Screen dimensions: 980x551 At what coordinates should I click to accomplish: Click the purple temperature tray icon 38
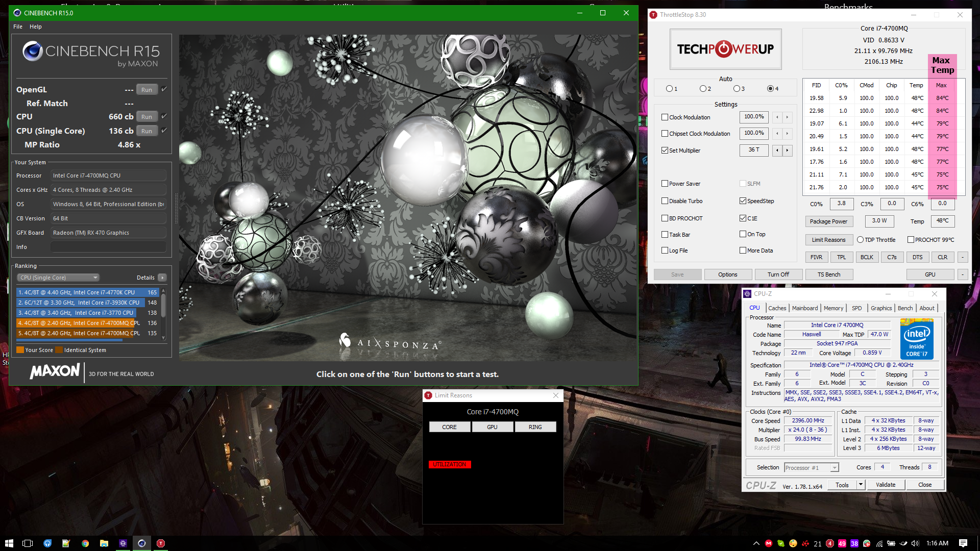pyautogui.click(x=854, y=543)
